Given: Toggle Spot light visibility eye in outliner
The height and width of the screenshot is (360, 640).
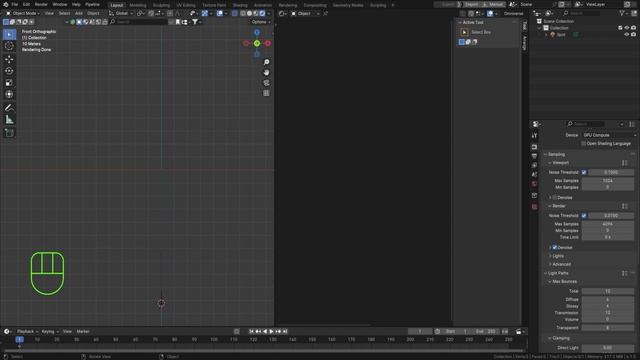Looking at the screenshot, I should (627, 35).
